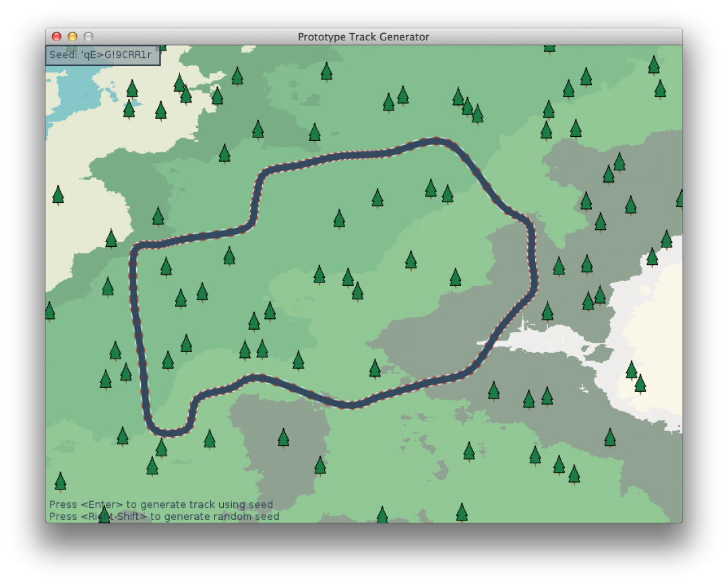The height and width of the screenshot is (586, 728).
Task: Click the 'generate random seed' Right-Shift hint
Action: [164, 517]
